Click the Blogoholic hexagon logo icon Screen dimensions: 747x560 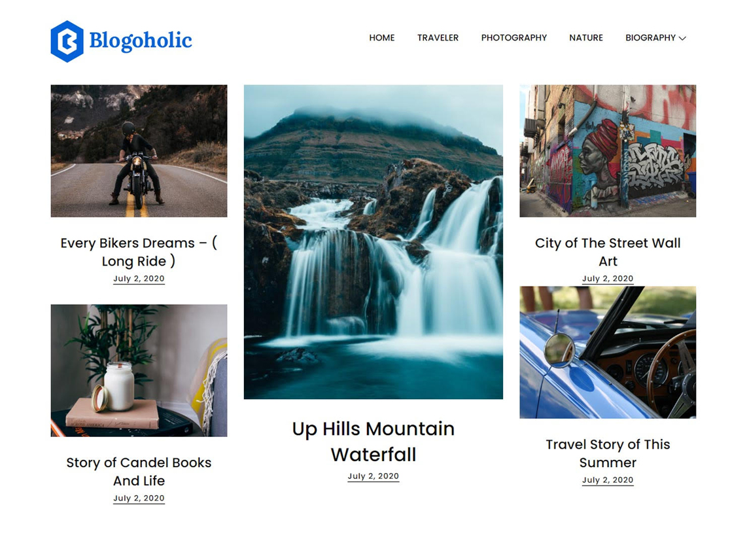pyautogui.click(x=67, y=41)
